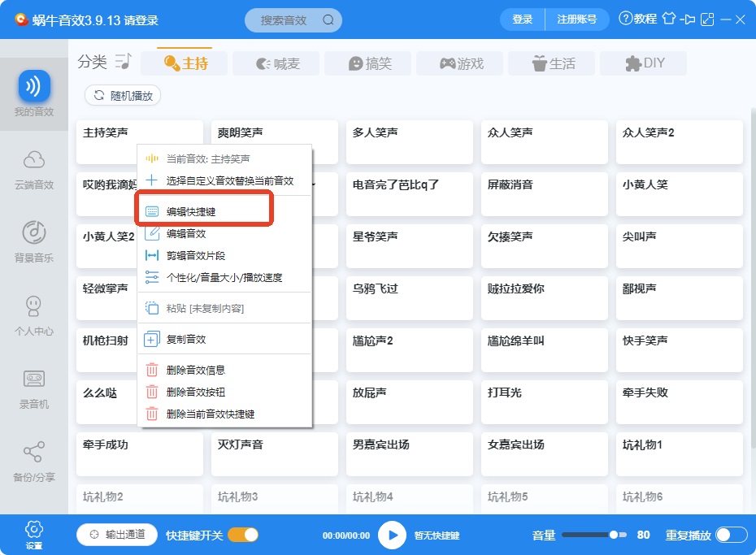
Task: Switch to the DIY category tab
Action: click(x=644, y=63)
